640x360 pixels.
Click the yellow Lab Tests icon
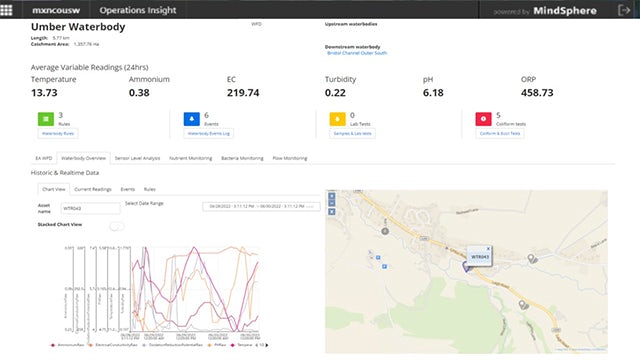pos(337,119)
